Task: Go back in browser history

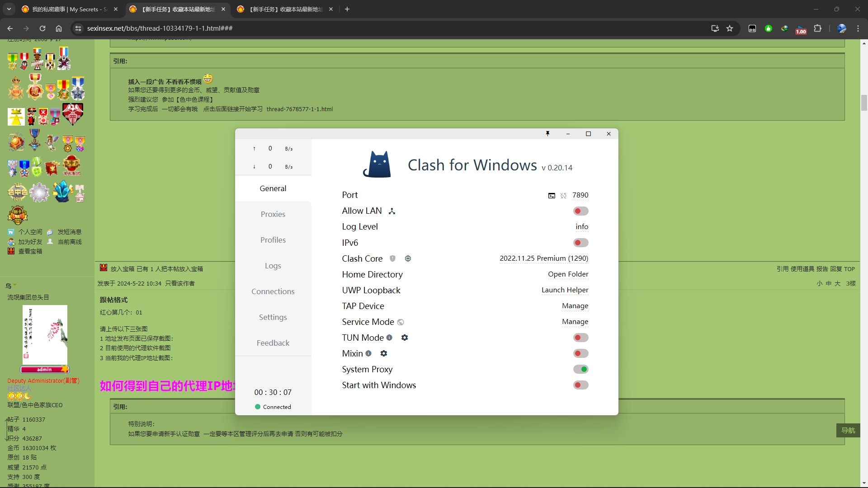Action: [x=10, y=28]
